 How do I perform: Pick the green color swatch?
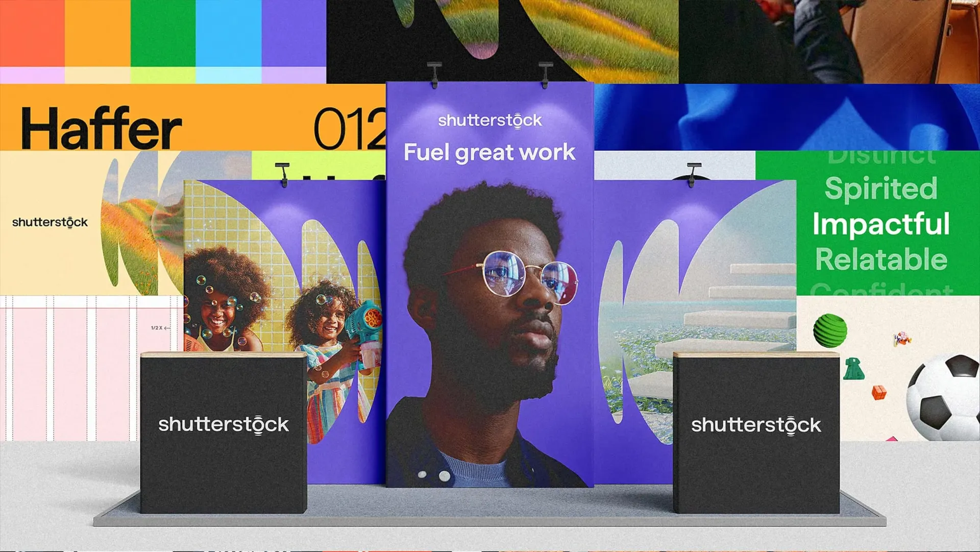pos(163,33)
